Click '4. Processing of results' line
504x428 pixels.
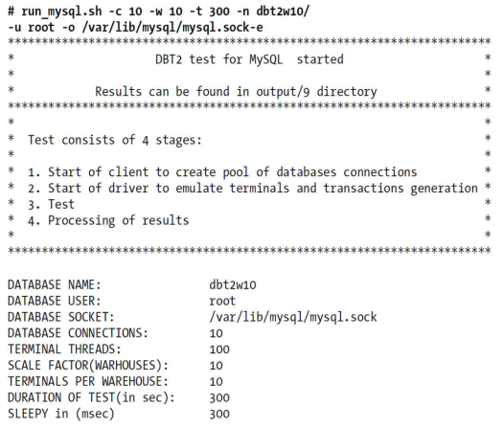[x=108, y=221]
